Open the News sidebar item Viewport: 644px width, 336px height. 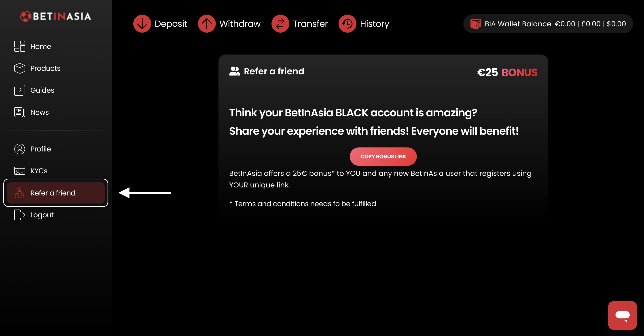click(39, 112)
